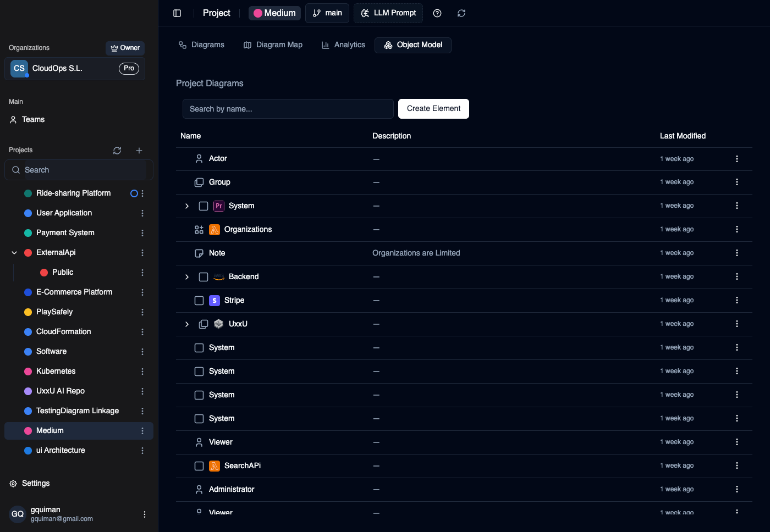Select the Object Model tab
The image size is (770, 532).
click(413, 45)
